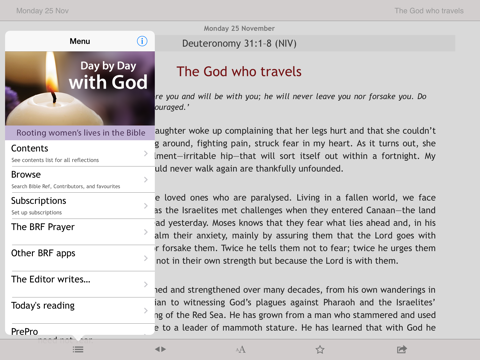Open The BRF Prayer entry
The image size is (480, 360).
tap(80, 232)
